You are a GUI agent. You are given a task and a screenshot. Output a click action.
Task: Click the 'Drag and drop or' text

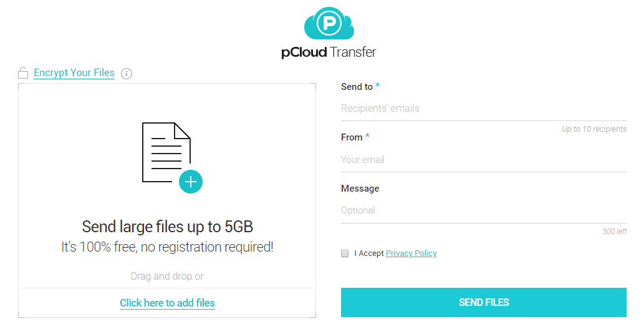[x=167, y=277]
